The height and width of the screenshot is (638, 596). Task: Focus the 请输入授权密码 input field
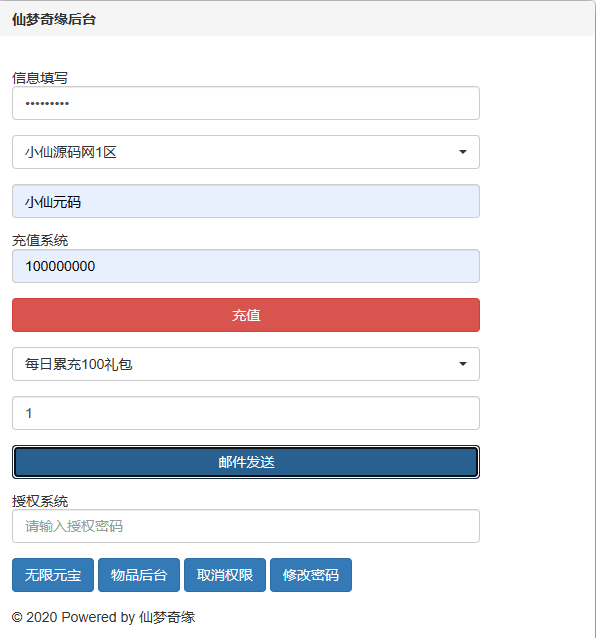pos(246,526)
